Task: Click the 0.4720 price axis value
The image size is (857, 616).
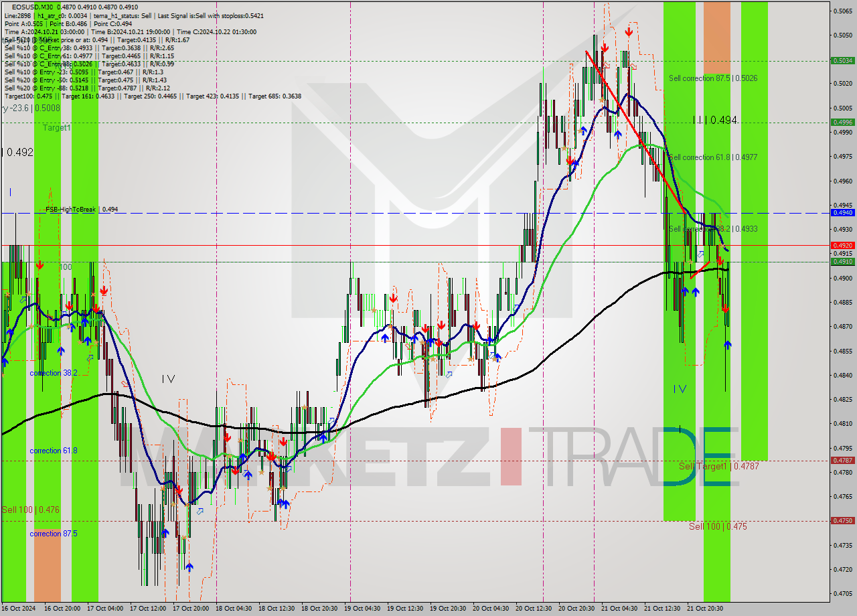Action: (x=843, y=569)
